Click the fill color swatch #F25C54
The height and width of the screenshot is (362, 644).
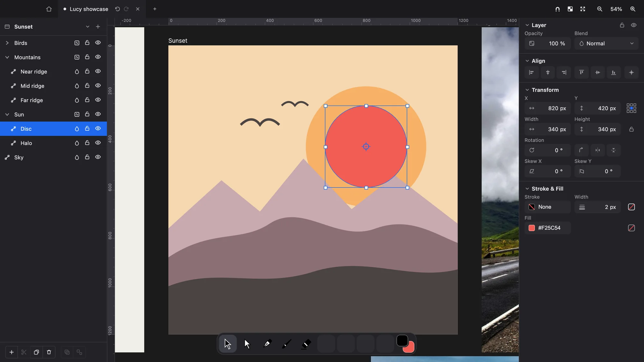532,228
